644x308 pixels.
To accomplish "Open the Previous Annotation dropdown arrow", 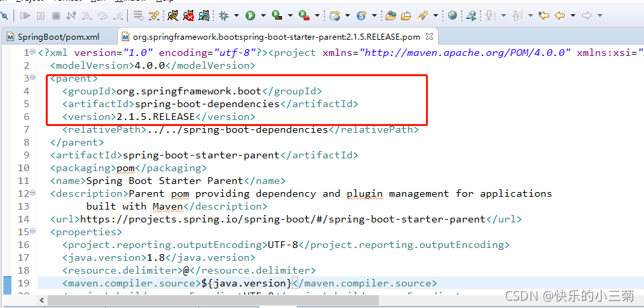I will [530, 16].
